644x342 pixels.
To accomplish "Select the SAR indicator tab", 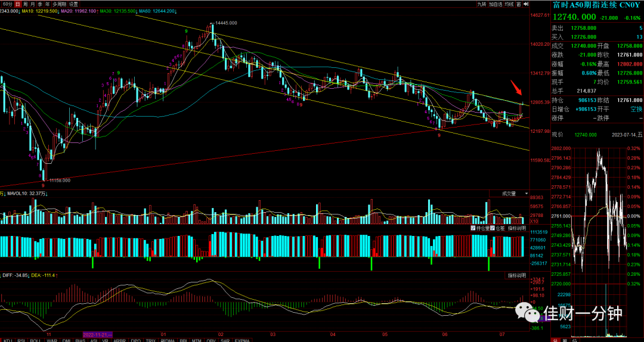I will pos(225,340).
